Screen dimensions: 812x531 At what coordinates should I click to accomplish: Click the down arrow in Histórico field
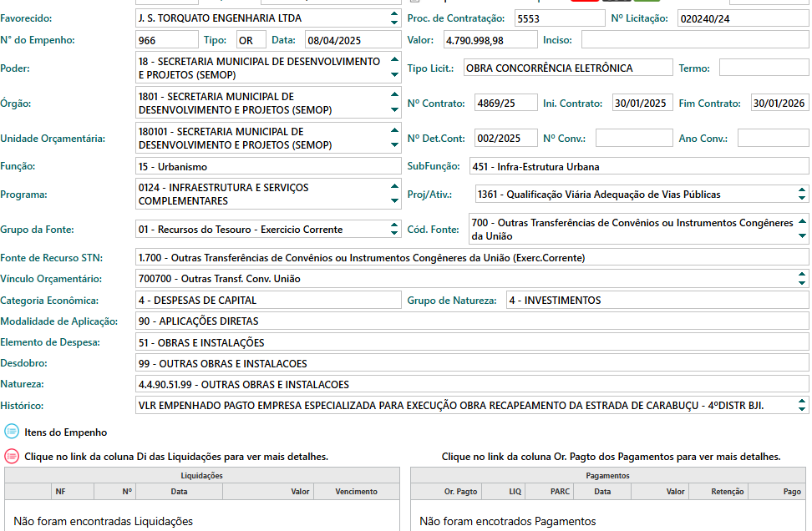click(802, 409)
